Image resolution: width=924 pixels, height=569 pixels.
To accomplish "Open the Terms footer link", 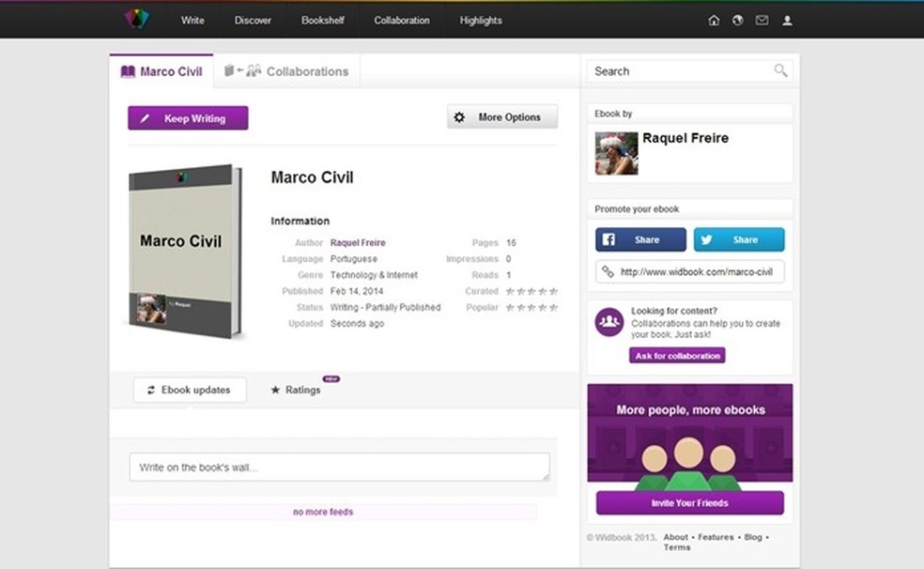I will coord(676,547).
